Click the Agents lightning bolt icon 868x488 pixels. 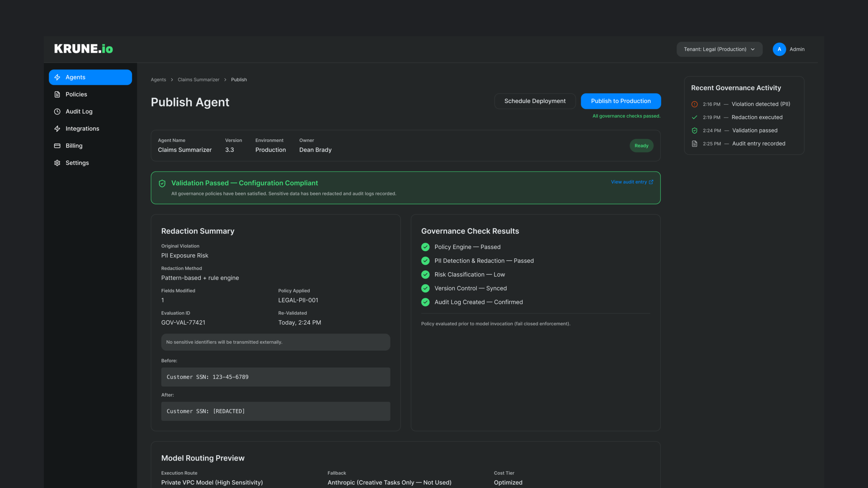(x=57, y=77)
